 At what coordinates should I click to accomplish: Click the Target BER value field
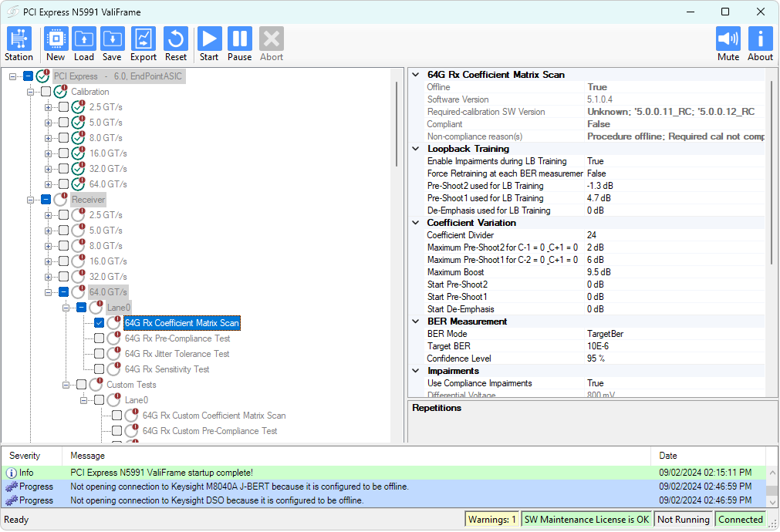pos(671,346)
